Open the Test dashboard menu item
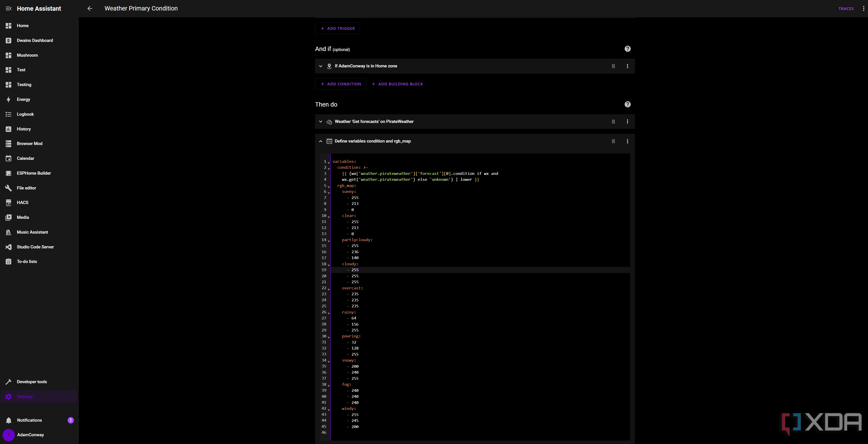Screen dimensions: 868x444 pyautogui.click(x=39, y=70)
